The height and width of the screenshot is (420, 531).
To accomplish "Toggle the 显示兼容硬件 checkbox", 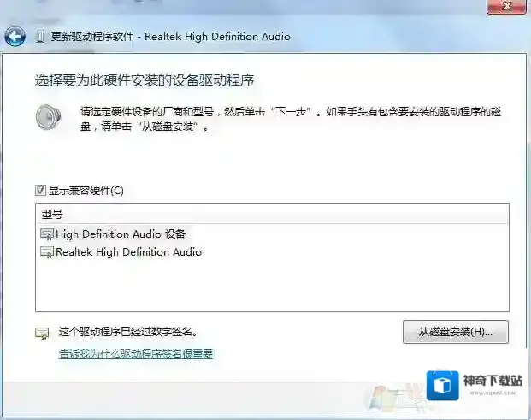I will [x=40, y=190].
